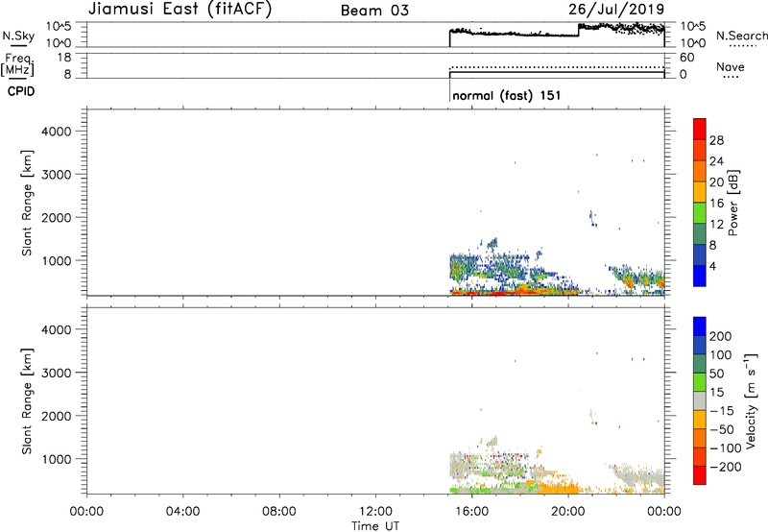Viewport: 768px width, 532px height.
Task: Click the 'normal (fast) 151' CPID text
Action: [x=507, y=95]
